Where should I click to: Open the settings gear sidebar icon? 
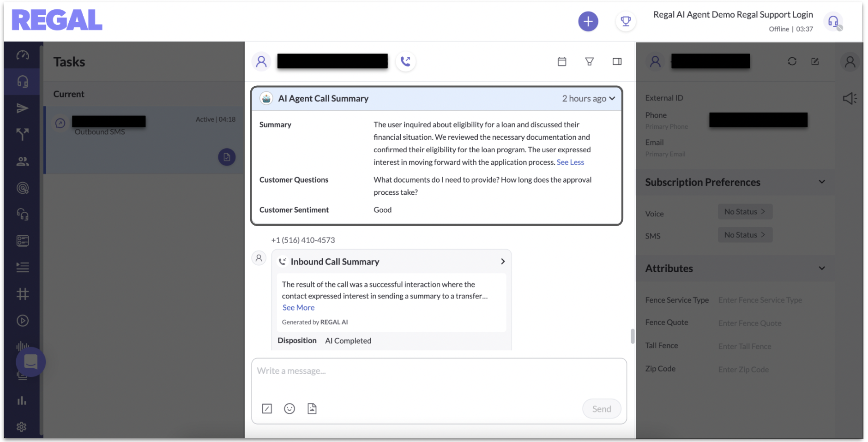point(22,427)
